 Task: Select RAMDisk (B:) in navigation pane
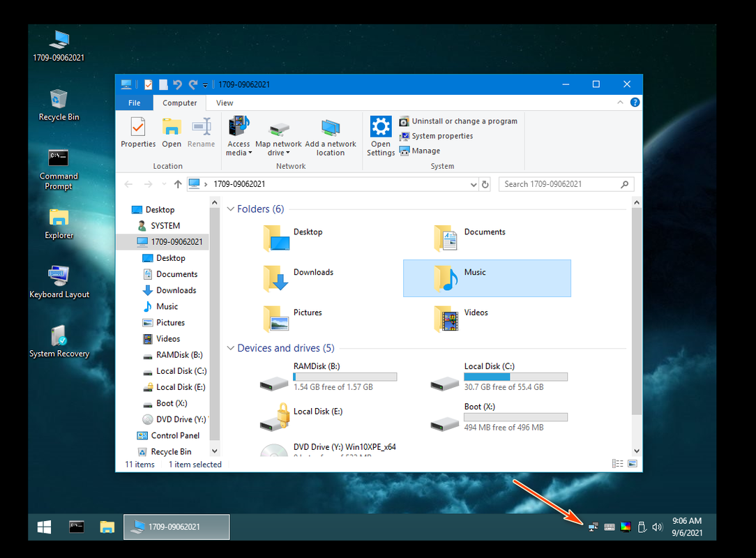(172, 354)
